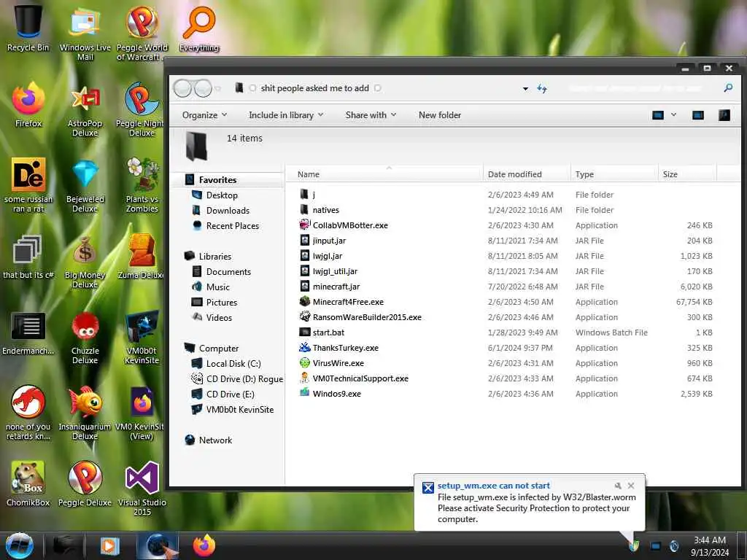Screen dimensions: 747x560
Task: Sort files by Type column
Action: (614, 174)
